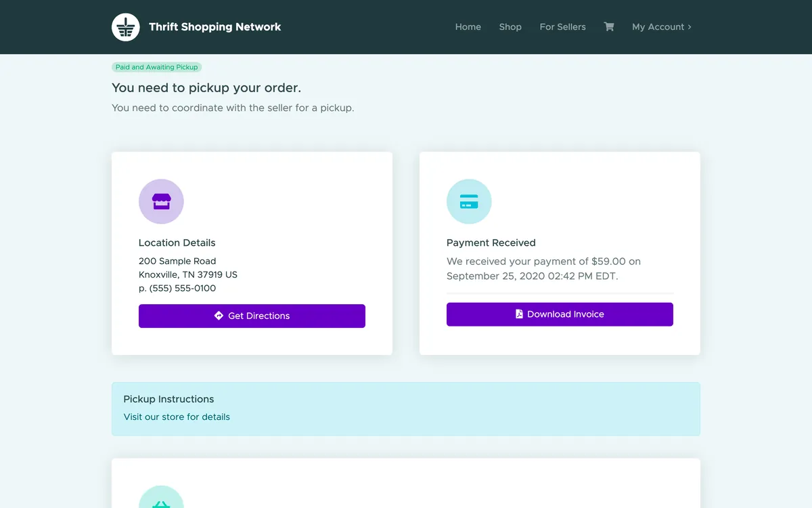Click 'September 25, 2020 02:42 PM EDT' text
Screen dimensions: 812x508
[x=532, y=276]
